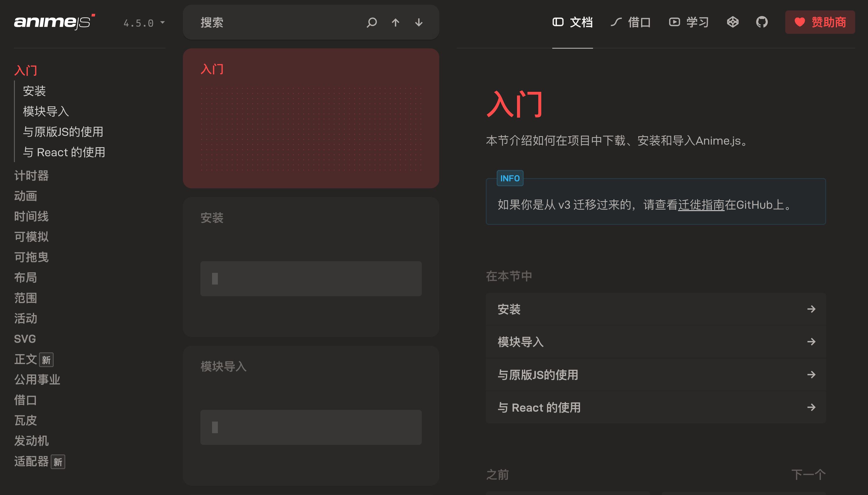Open 与 React 的使用 in the section list

(656, 407)
